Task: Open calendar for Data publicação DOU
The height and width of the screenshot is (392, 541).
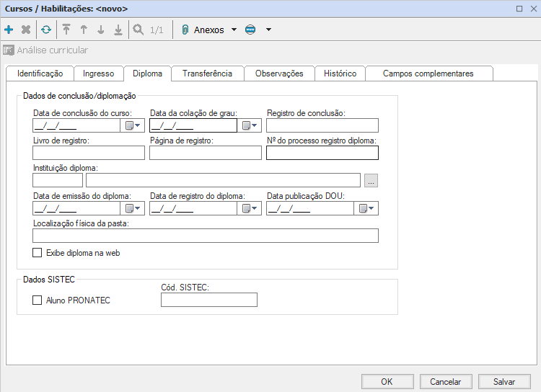Action: [x=366, y=208]
